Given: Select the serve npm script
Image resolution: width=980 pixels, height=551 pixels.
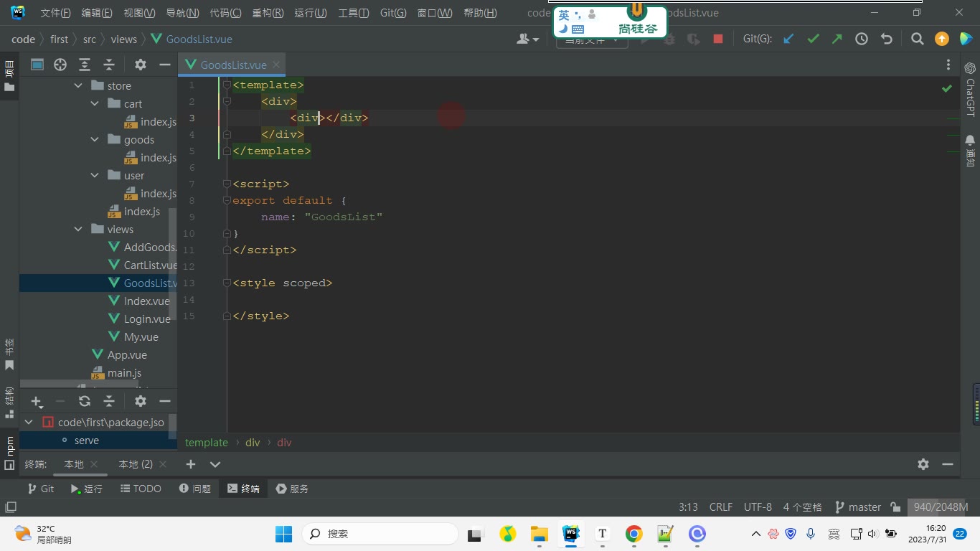Looking at the screenshot, I should (x=86, y=441).
